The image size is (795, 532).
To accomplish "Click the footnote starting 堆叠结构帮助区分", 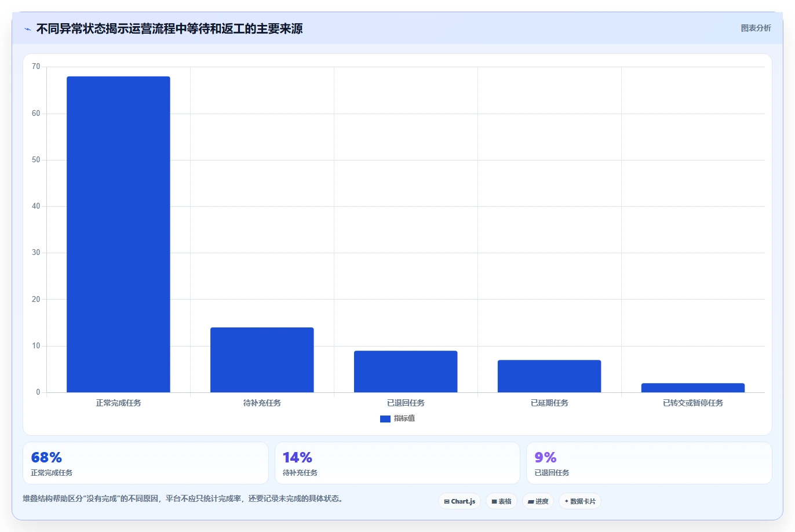I will pos(184,498).
